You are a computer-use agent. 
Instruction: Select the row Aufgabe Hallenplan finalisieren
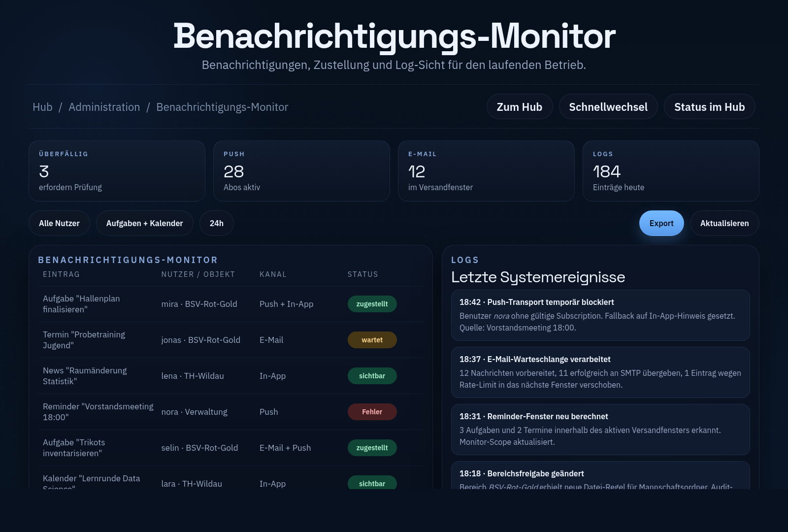197,304
